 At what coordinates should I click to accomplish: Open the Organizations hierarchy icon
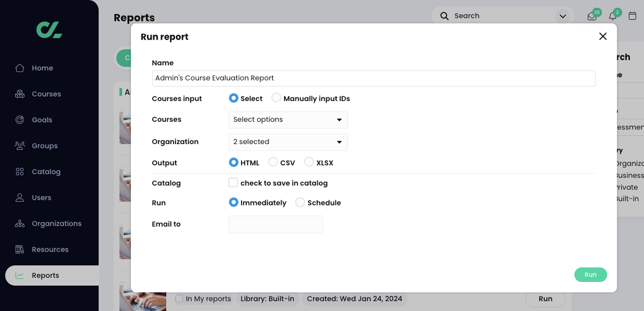click(x=20, y=223)
